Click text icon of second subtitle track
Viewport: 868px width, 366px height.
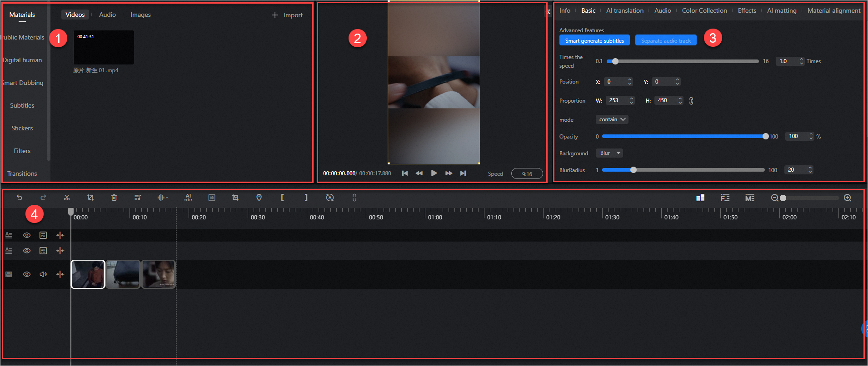9,251
